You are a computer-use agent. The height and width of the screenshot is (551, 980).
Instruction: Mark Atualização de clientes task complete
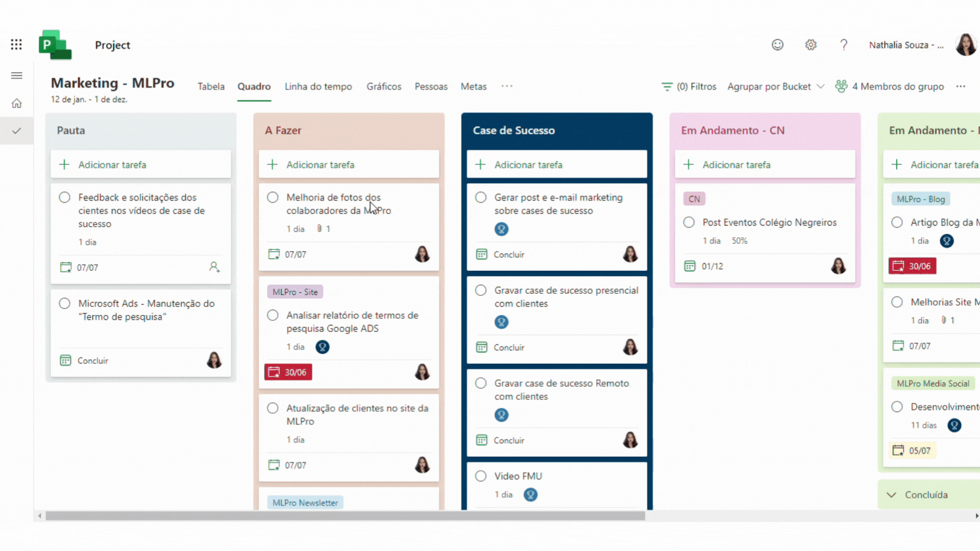coord(273,408)
